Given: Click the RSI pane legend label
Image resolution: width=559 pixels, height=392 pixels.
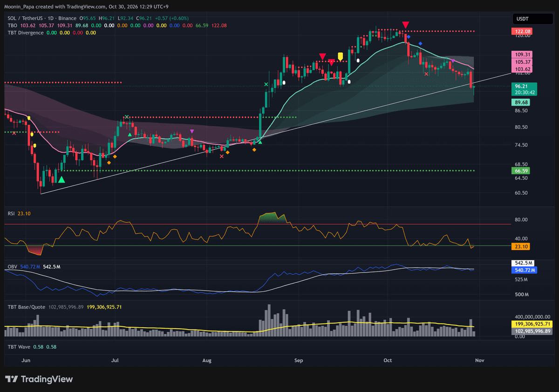Looking at the screenshot, I should tap(11, 214).
